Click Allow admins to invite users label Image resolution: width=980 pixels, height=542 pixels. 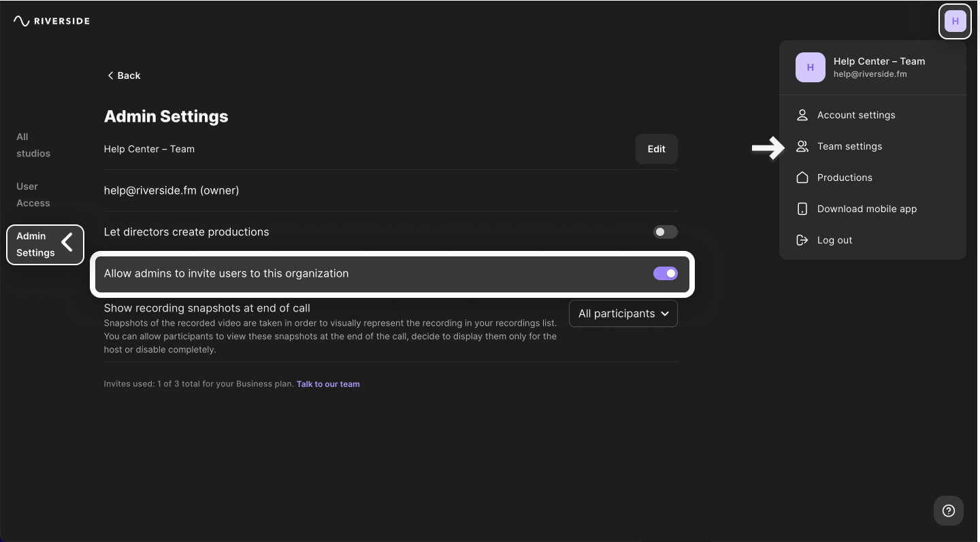[226, 273]
